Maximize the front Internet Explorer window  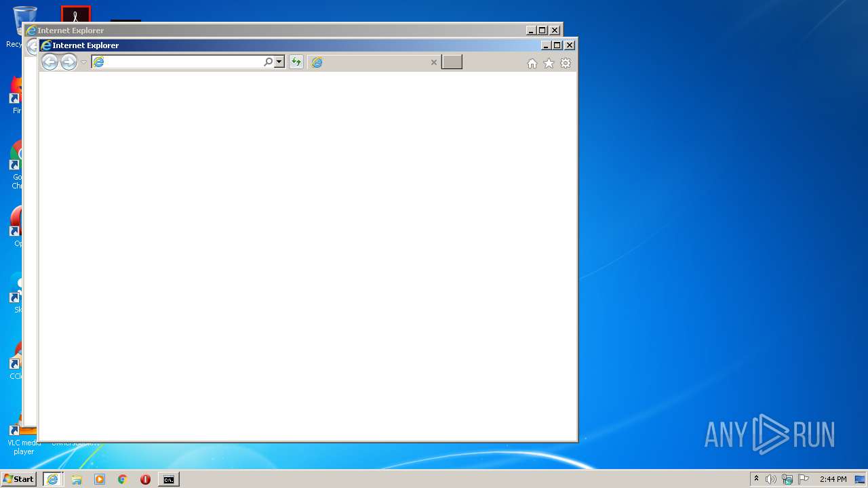[557, 45]
